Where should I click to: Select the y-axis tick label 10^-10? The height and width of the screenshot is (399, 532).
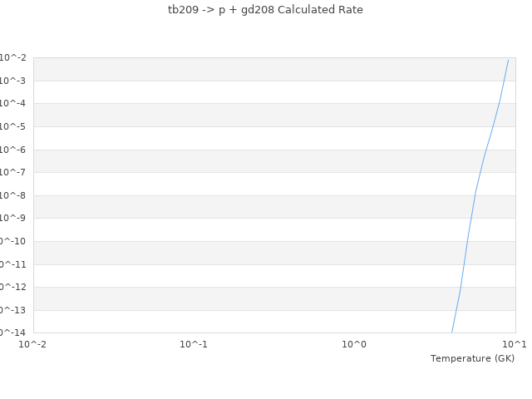click(12, 241)
